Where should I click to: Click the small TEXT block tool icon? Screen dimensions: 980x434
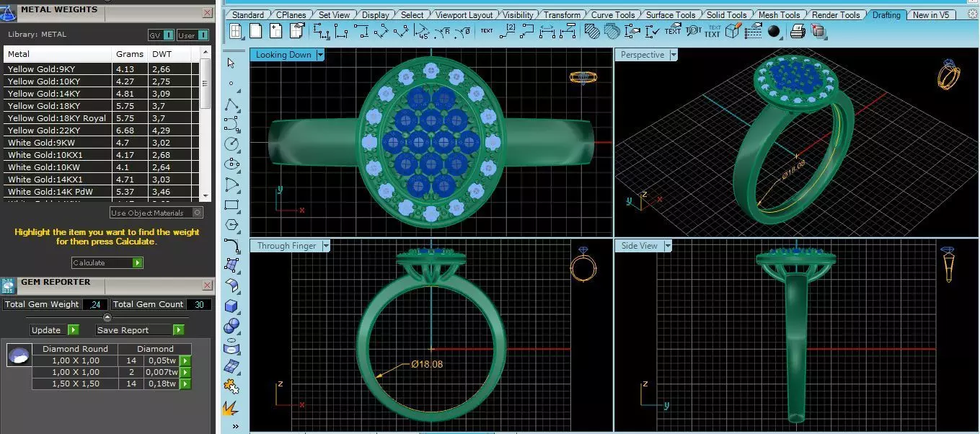click(487, 31)
